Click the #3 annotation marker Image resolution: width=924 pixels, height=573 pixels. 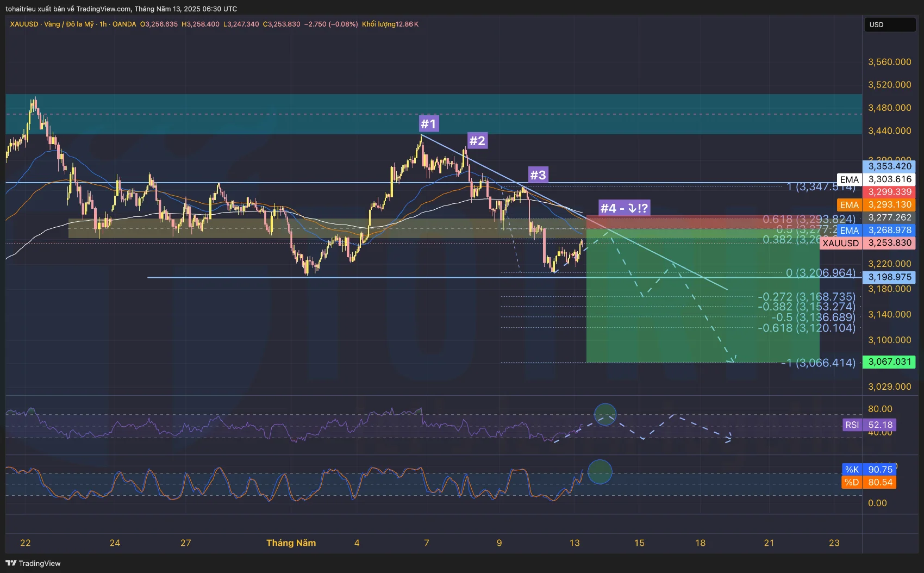coord(538,175)
